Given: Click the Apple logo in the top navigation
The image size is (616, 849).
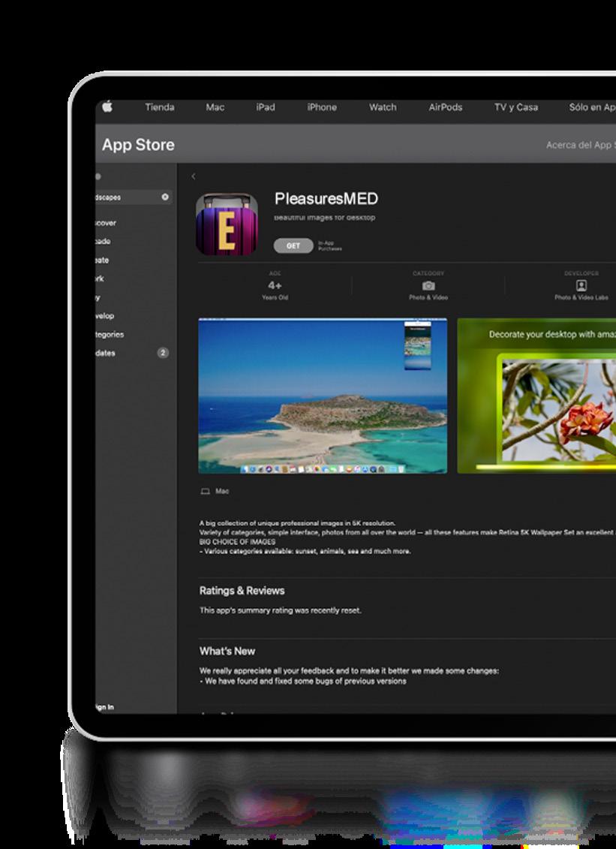Looking at the screenshot, I should (x=107, y=107).
